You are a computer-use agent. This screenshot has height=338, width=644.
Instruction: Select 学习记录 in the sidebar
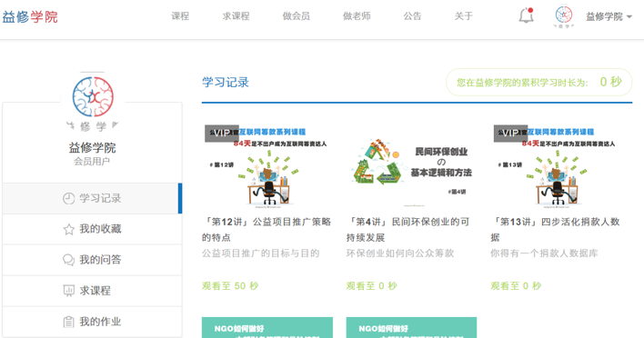click(92, 199)
